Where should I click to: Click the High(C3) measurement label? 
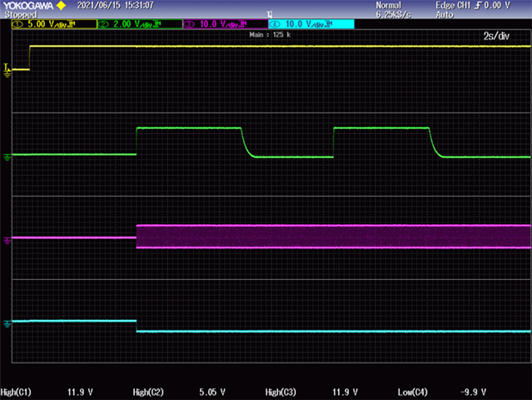(x=281, y=392)
